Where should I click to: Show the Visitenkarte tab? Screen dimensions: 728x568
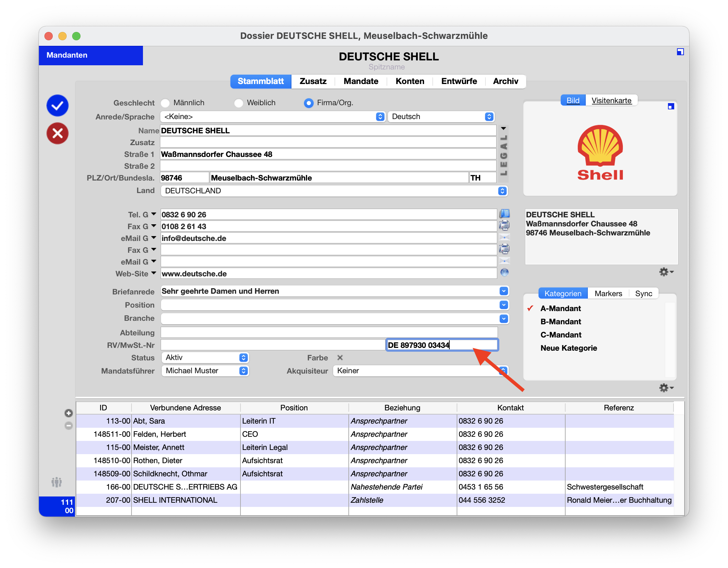(x=611, y=100)
